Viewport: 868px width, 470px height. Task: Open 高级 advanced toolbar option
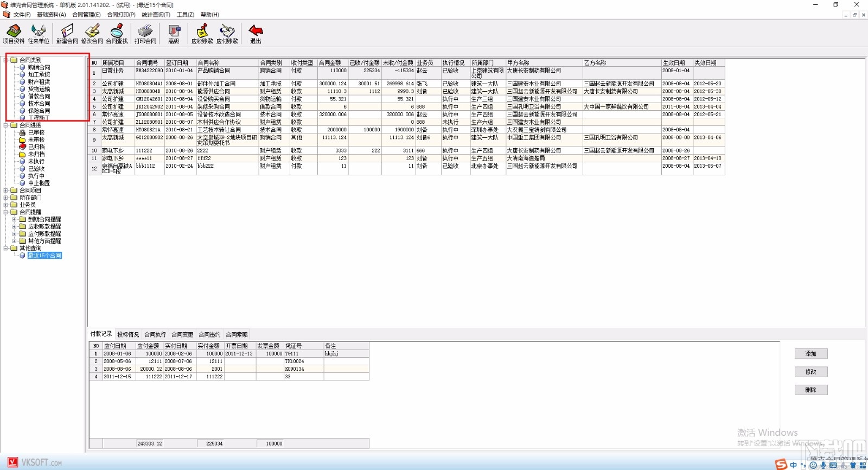coord(174,34)
